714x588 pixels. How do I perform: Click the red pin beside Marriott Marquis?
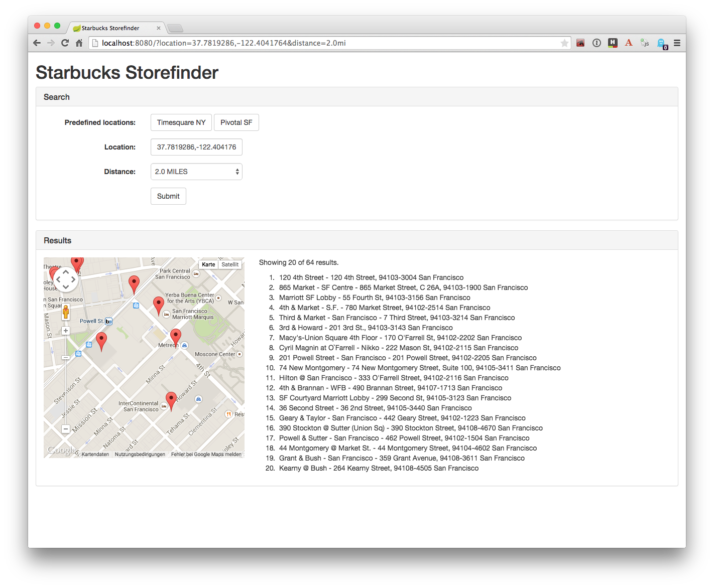click(x=159, y=306)
